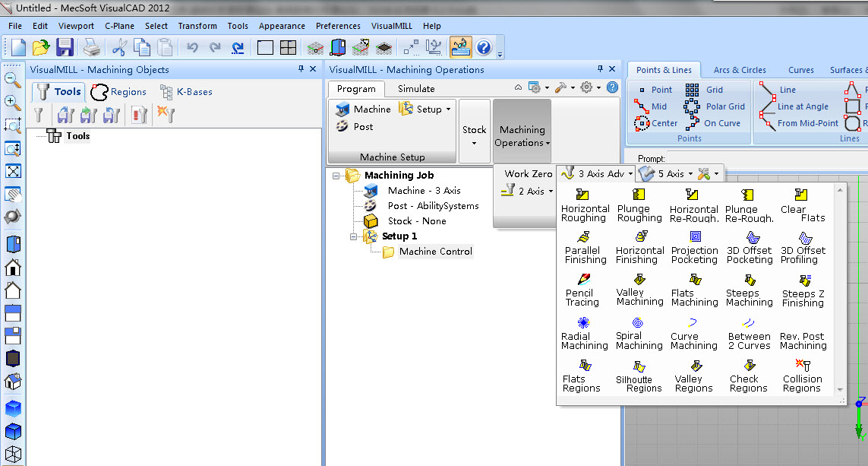Select Flats Regions option

tap(582, 376)
